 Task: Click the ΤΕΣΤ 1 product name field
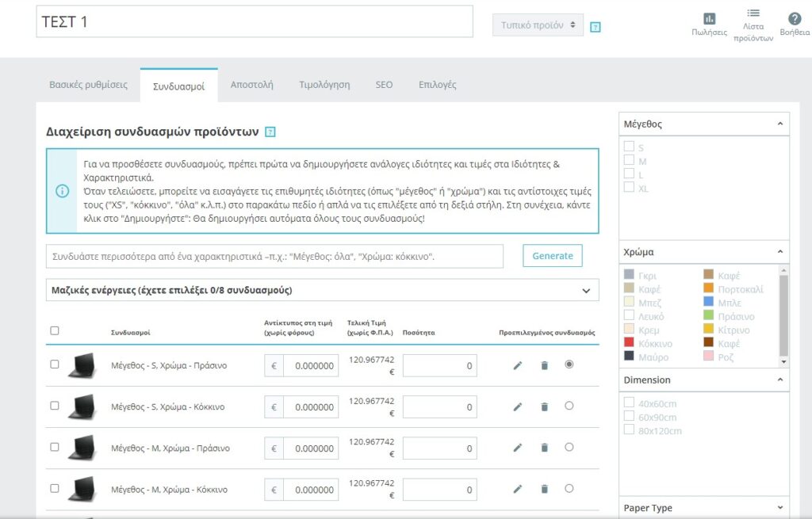[254, 22]
